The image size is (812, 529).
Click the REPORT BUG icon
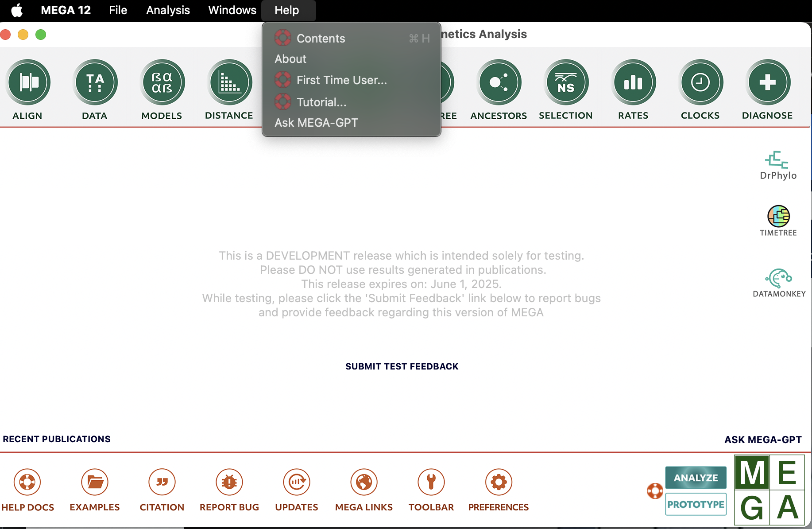(229, 482)
